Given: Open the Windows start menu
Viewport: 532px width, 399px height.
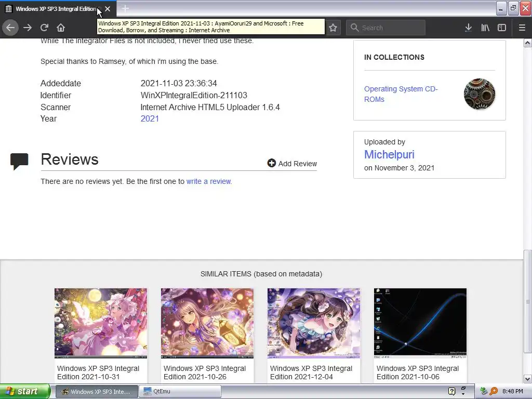Looking at the screenshot, I should 25,391.
